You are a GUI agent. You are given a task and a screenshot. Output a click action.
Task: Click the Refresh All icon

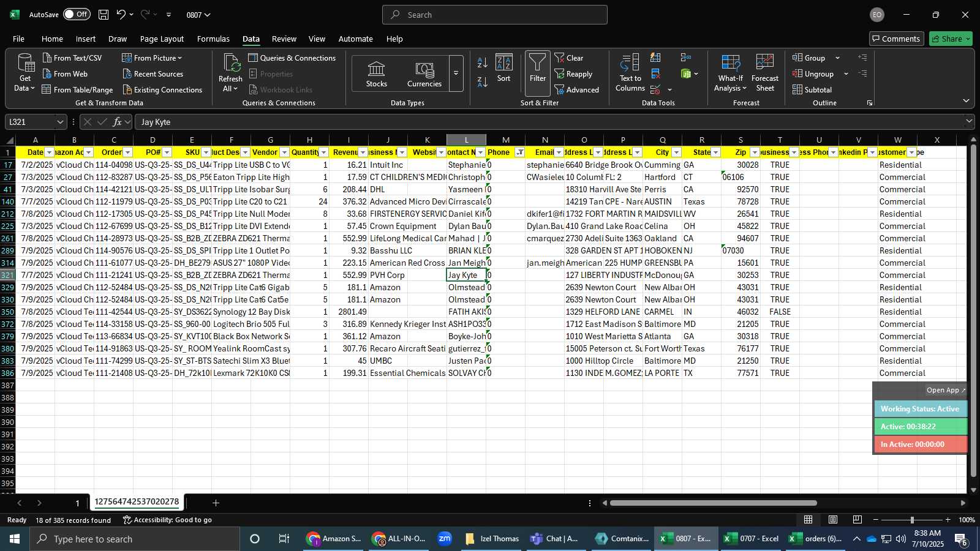tap(230, 62)
